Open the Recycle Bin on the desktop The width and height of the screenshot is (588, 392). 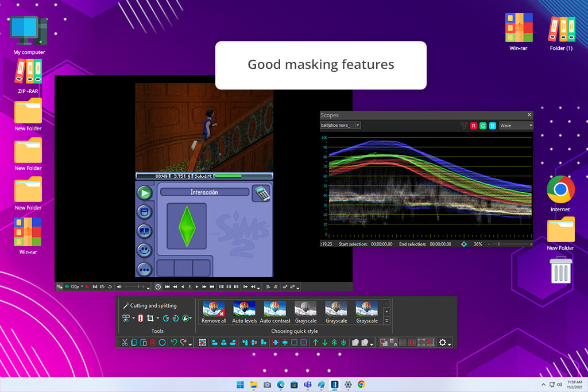tap(560, 269)
